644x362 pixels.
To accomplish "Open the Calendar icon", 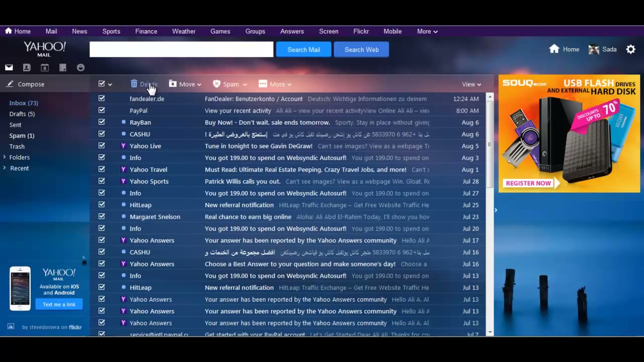I will [x=45, y=67].
